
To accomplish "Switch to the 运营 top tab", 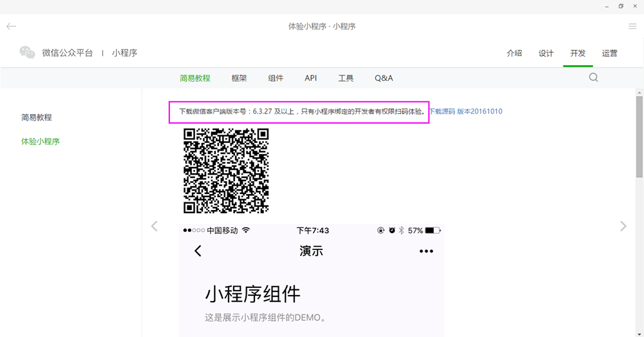I will pos(609,53).
